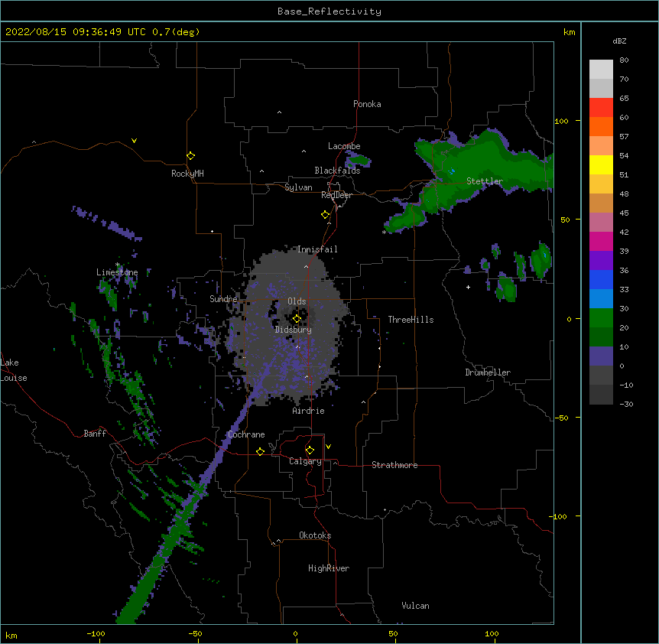Click the Lacombe city label
This screenshot has width=659, height=644.
point(344,146)
